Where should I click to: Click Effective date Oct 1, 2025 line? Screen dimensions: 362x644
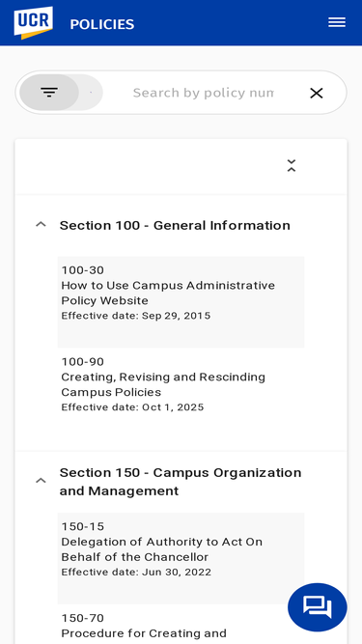coord(132,407)
